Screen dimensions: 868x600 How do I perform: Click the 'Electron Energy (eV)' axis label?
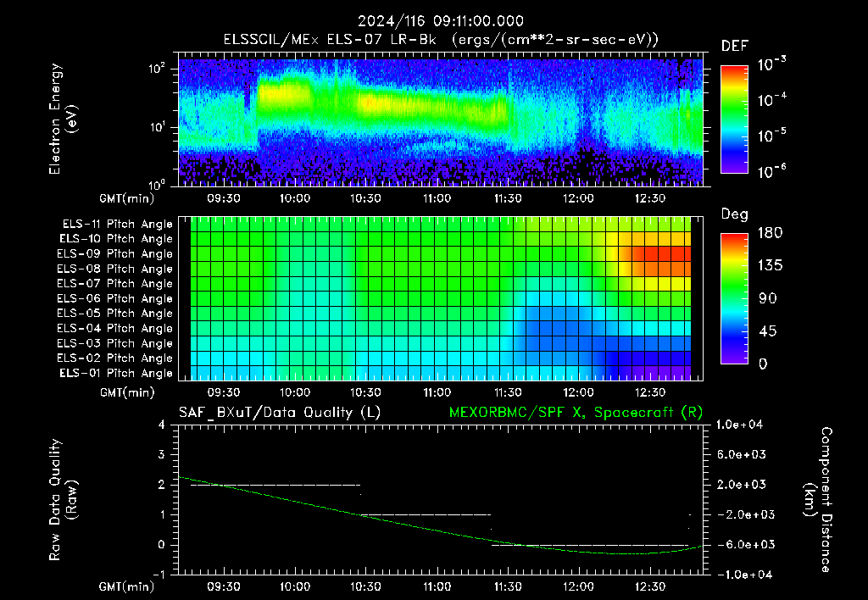[62, 119]
